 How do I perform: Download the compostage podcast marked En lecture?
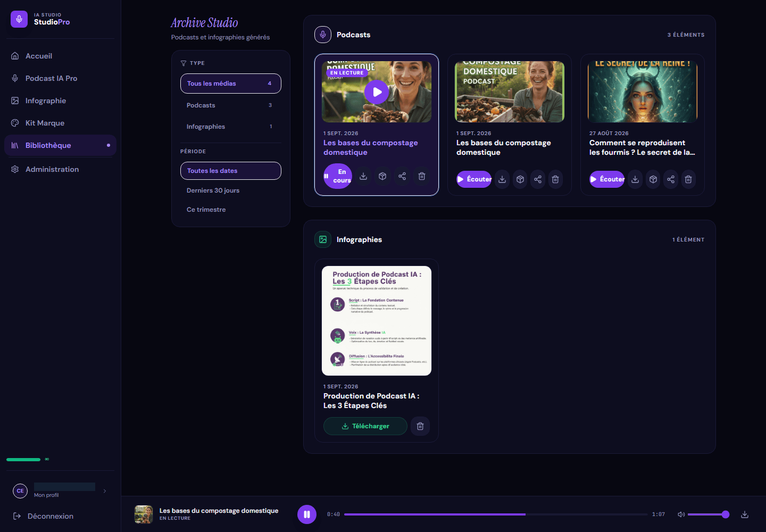[363, 176]
